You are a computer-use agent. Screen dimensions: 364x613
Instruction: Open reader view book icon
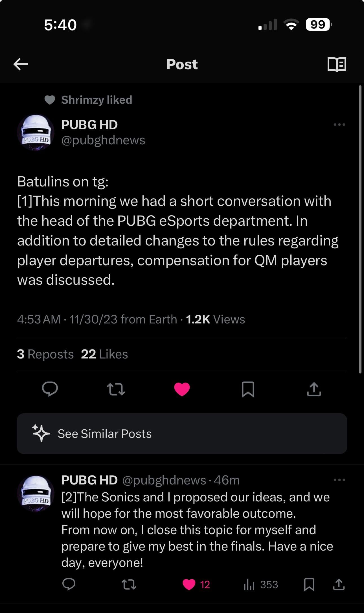337,64
